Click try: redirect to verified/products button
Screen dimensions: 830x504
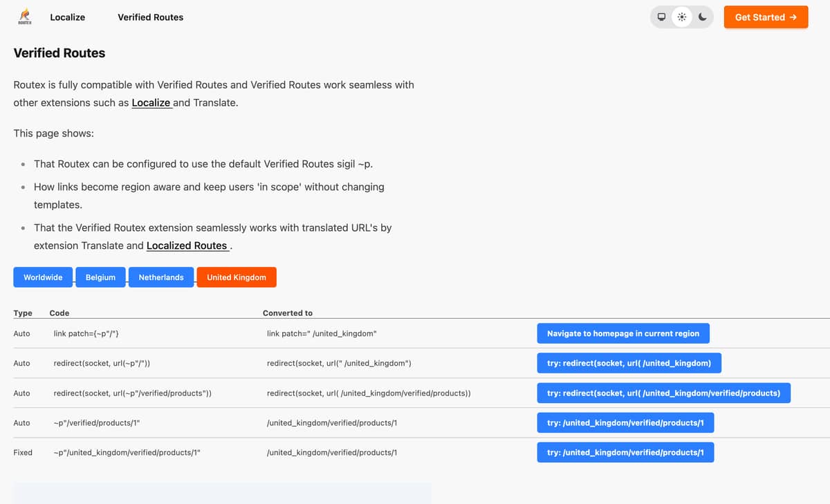coord(663,393)
